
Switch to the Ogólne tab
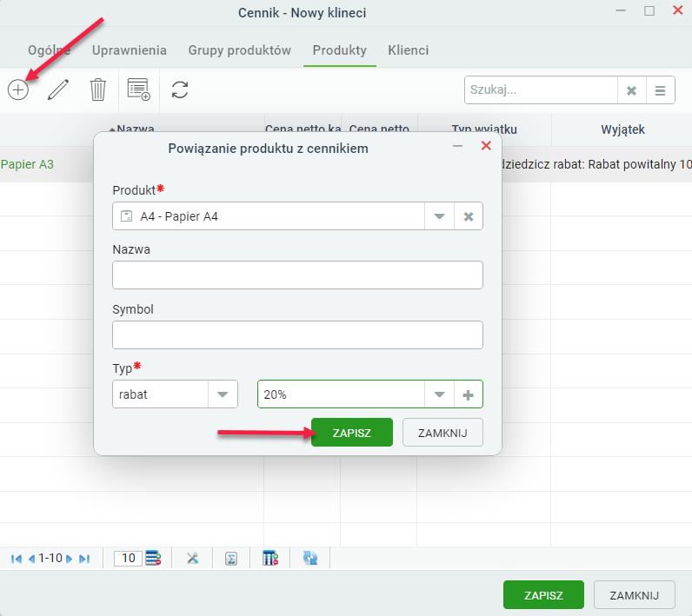(x=49, y=50)
